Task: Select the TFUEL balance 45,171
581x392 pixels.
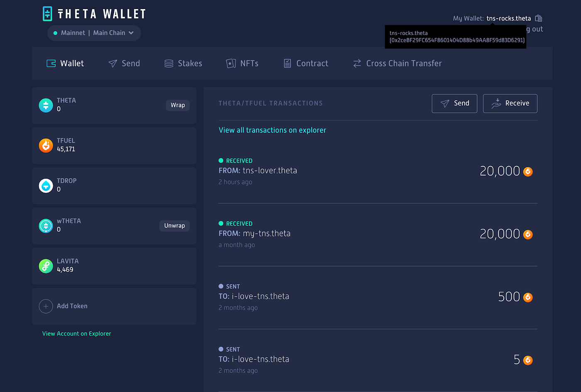Action: coord(66,149)
